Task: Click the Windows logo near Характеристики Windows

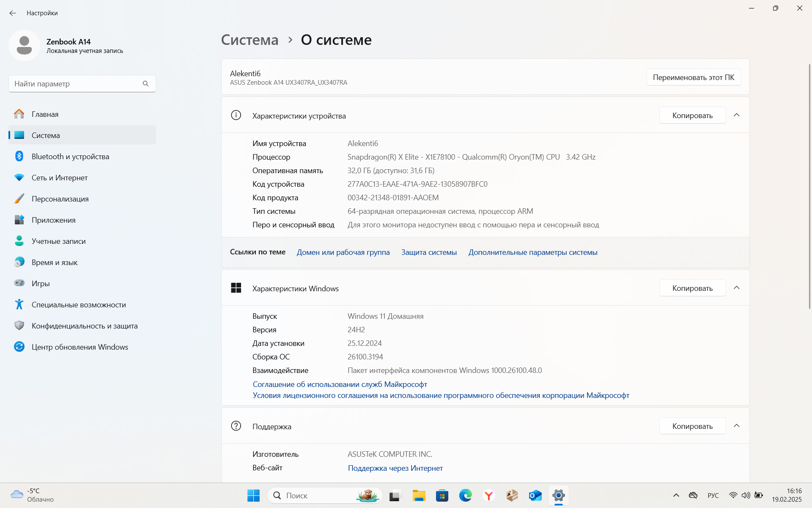Action: [x=236, y=288]
